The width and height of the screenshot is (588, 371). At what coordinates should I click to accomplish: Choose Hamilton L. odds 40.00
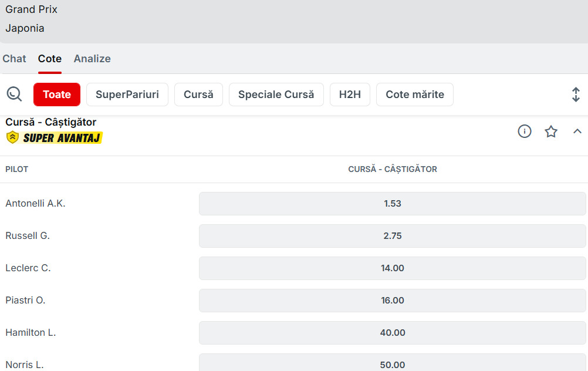pos(392,333)
